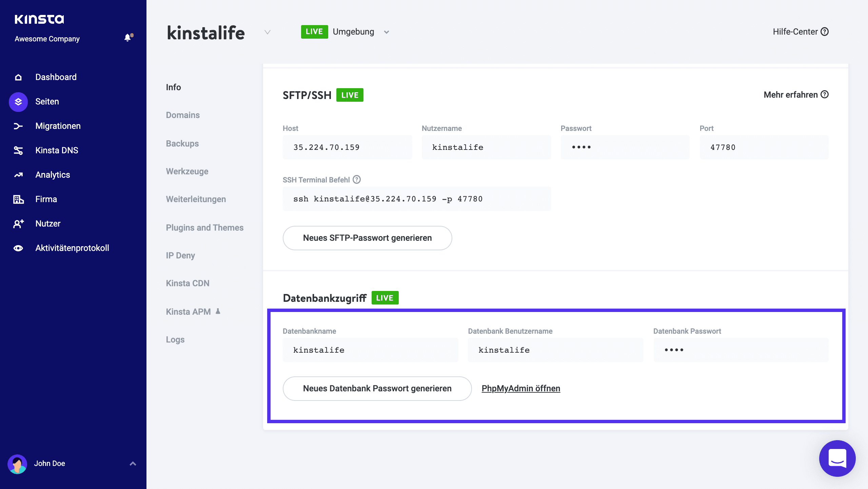Click the Aktivitätenprotokoll eye icon
Viewport: 868px width, 489px height.
point(18,248)
